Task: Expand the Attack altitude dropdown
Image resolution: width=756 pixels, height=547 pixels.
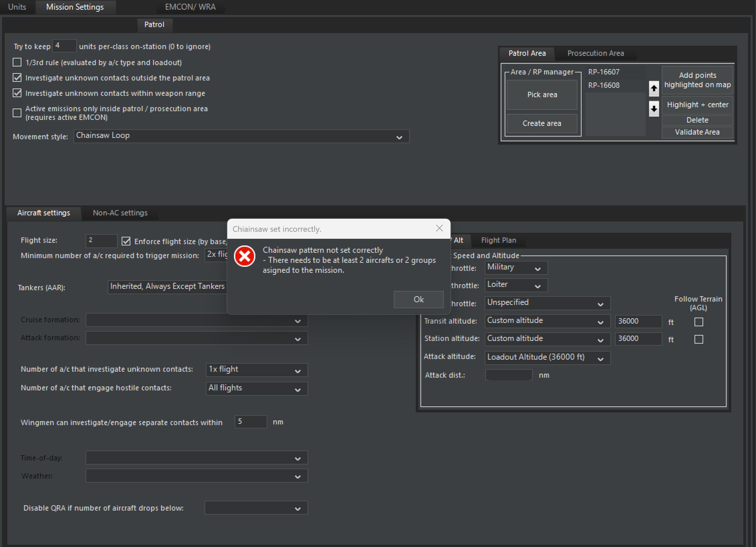Action: coord(547,358)
